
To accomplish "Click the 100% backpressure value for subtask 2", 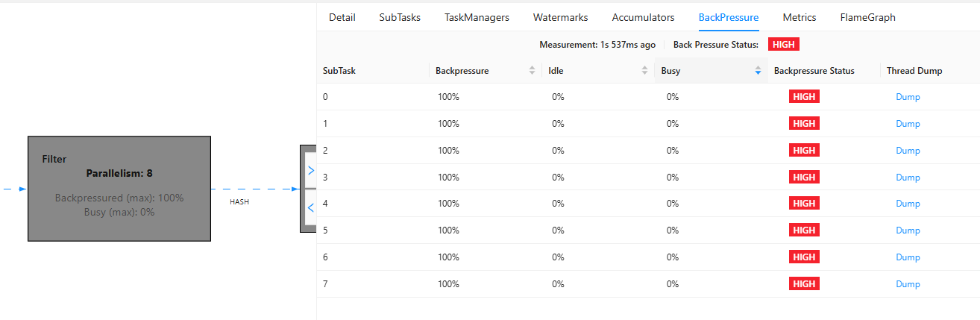I will (448, 151).
